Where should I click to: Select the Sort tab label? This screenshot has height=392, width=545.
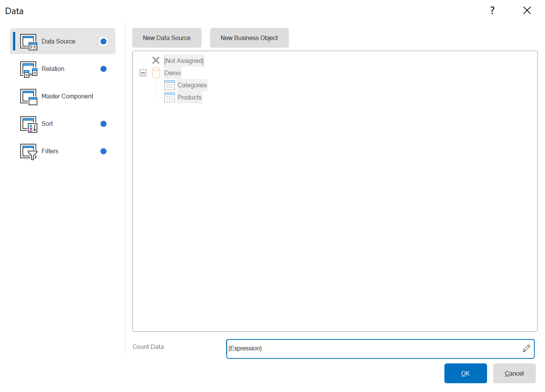coord(47,124)
